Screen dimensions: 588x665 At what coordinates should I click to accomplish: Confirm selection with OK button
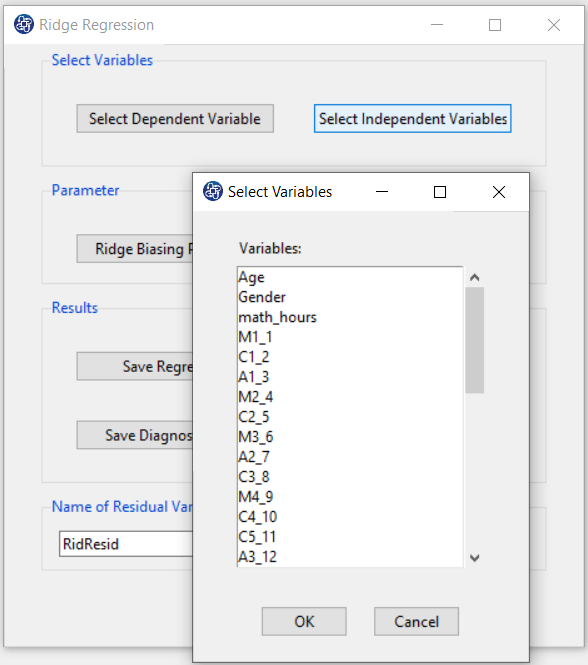pyautogui.click(x=304, y=621)
